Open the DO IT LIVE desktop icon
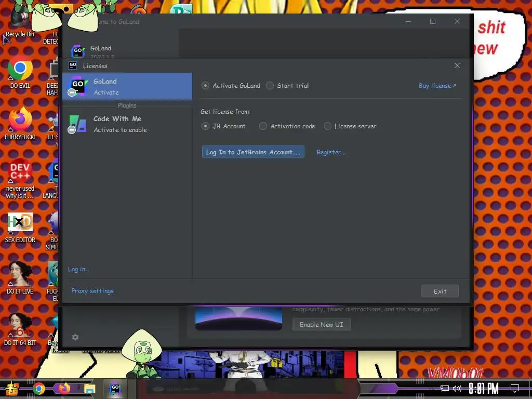Screen dimensions: 532x399 click(20, 278)
